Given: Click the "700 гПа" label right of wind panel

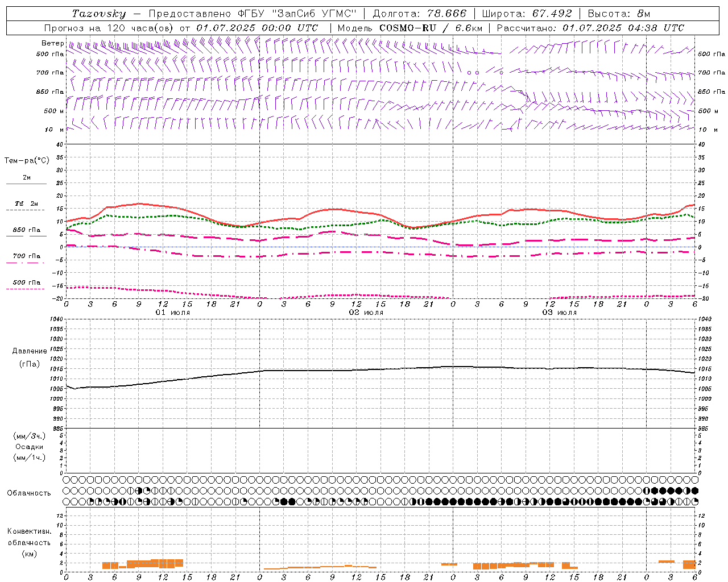Looking at the screenshot, I should click(x=712, y=73).
